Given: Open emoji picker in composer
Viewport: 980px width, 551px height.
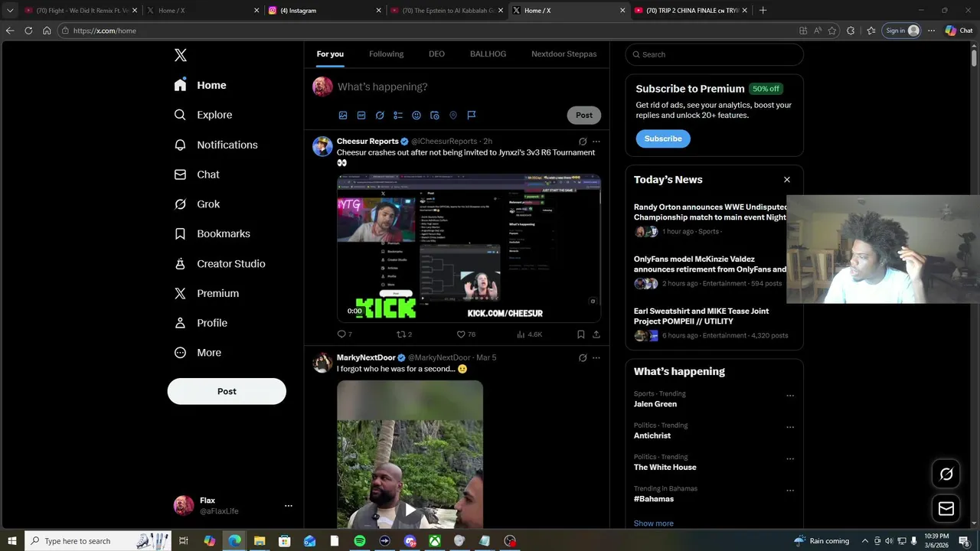Looking at the screenshot, I should (416, 116).
